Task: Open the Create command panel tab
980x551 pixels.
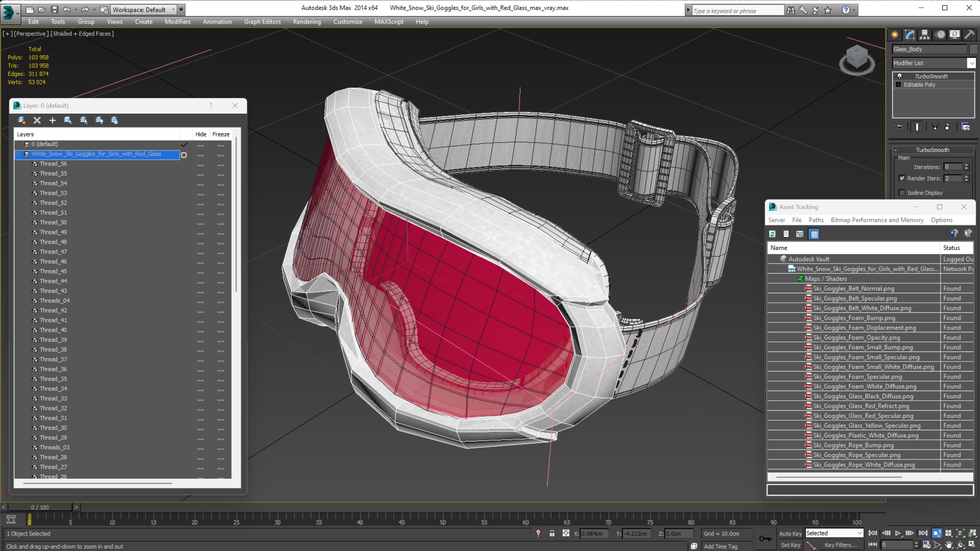Action: [x=895, y=35]
